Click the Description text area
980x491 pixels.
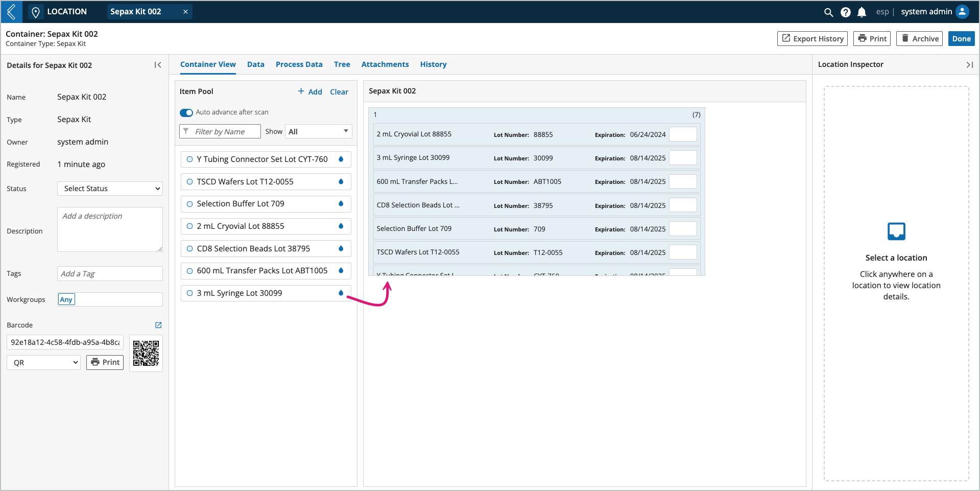coord(110,229)
